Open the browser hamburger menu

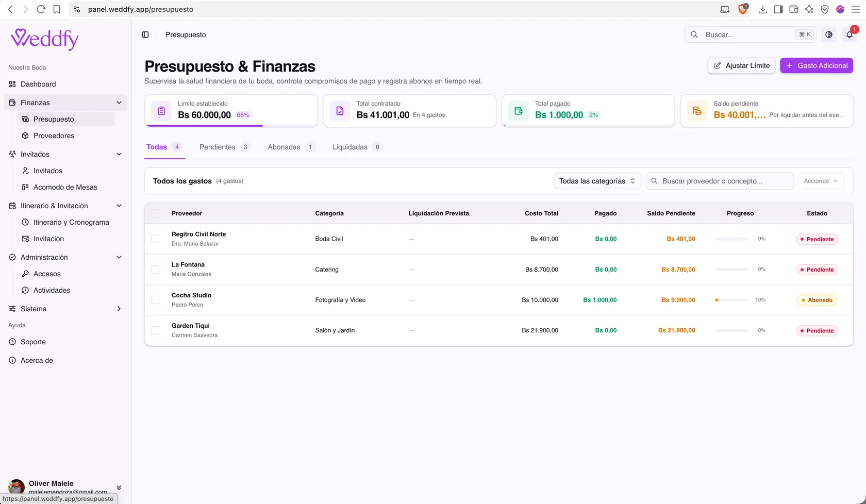pyautogui.click(x=856, y=9)
